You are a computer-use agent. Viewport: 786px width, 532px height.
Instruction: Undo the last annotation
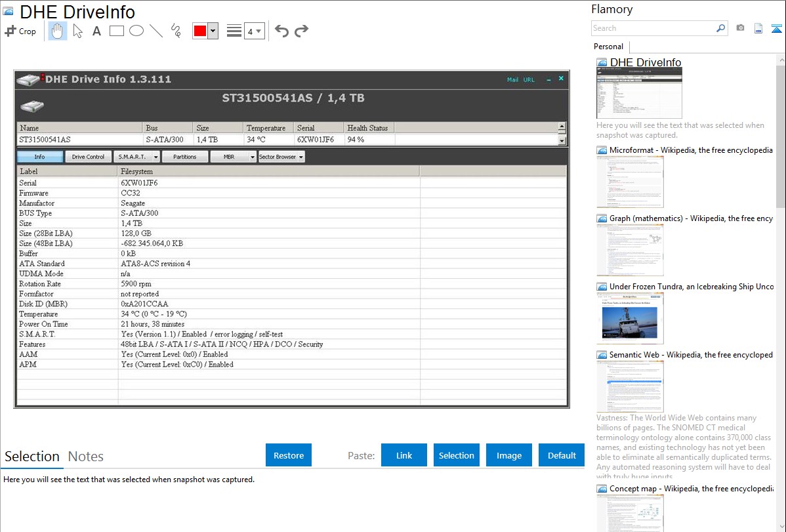281,31
